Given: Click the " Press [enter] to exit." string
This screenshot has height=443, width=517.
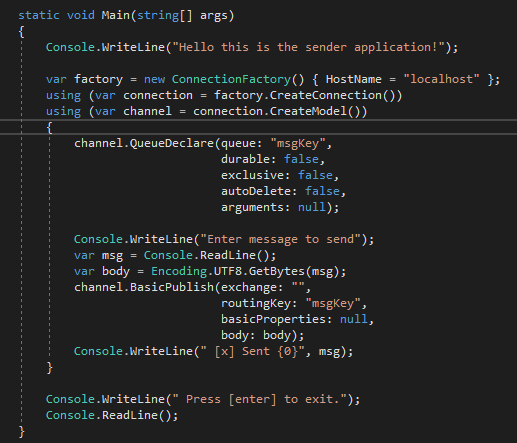Looking at the screenshot, I should tap(260, 399).
